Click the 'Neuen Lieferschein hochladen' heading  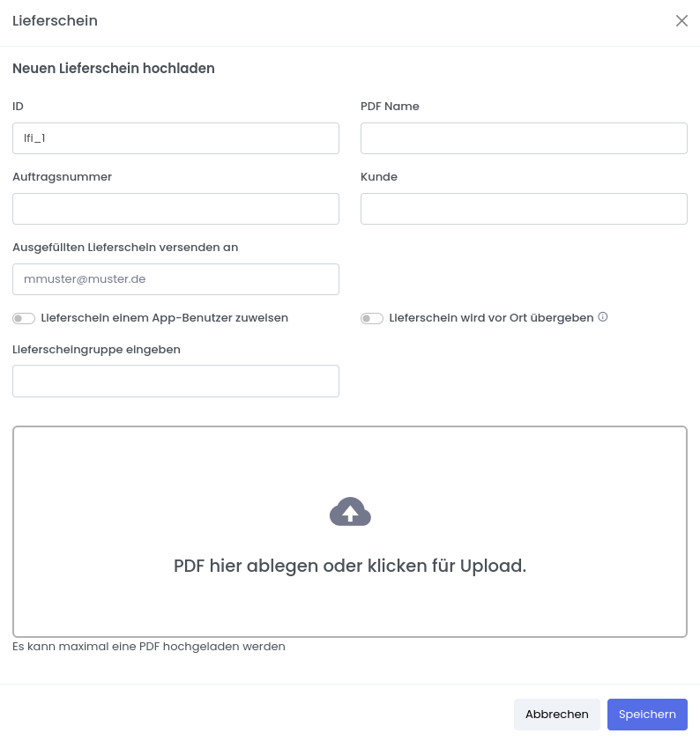[x=114, y=68]
